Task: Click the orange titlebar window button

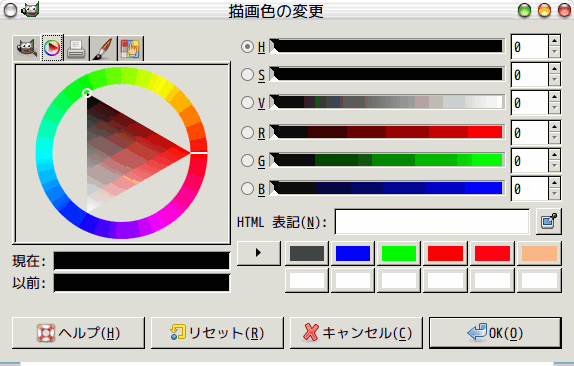Action: (x=544, y=10)
